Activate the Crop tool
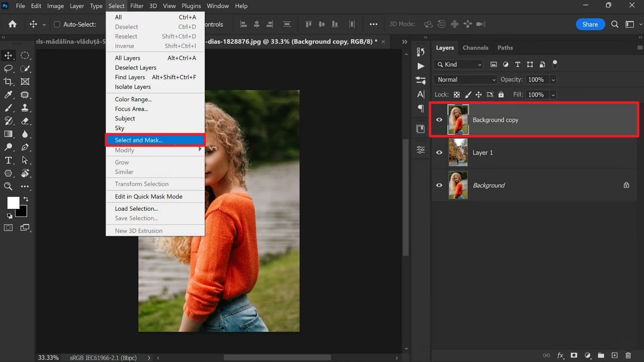This screenshot has width=644, height=362. click(x=8, y=82)
